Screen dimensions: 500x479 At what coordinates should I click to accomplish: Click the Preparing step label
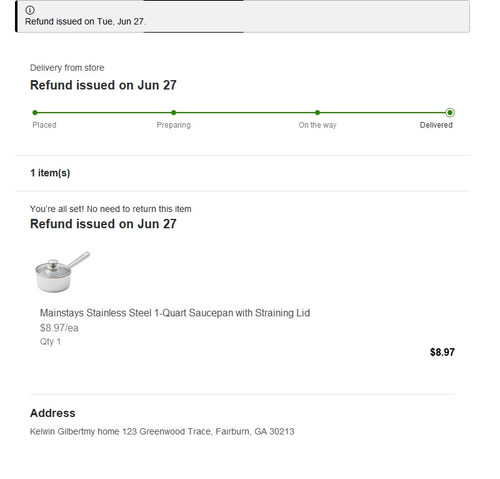pos(174,125)
